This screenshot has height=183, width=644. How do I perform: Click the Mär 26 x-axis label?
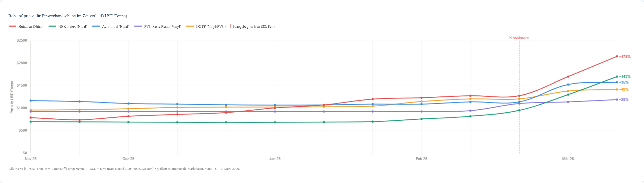click(x=568, y=159)
